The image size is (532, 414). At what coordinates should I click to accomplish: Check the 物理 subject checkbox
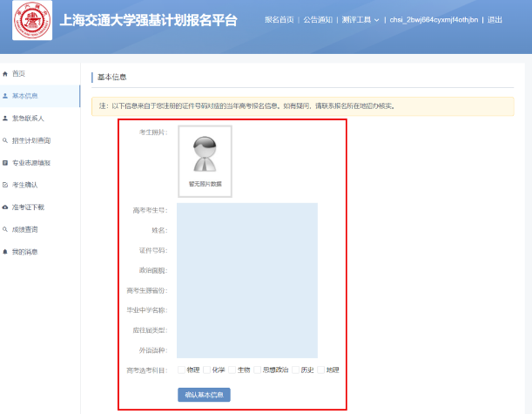(x=181, y=370)
